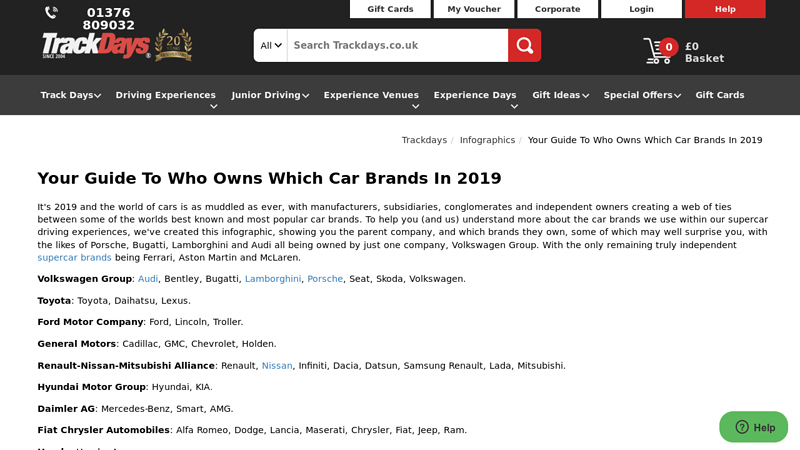This screenshot has height=450, width=800.
Task: Click the basket item count badge
Action: [x=668, y=47]
